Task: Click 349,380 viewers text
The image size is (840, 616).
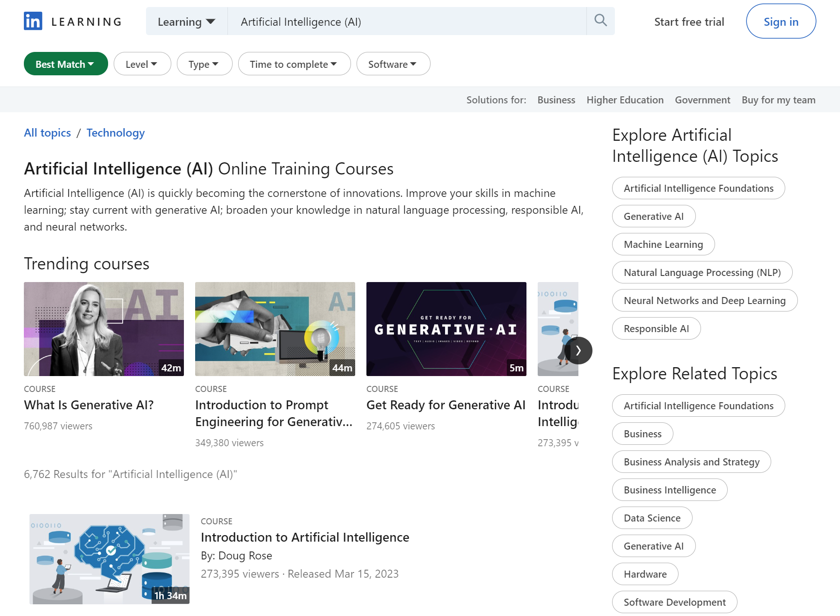Action: point(229,443)
